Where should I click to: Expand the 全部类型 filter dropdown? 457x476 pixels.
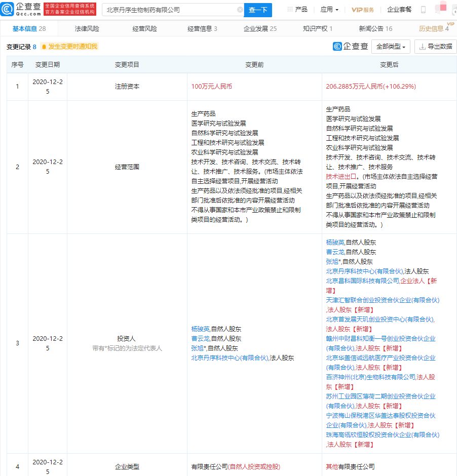click(391, 47)
